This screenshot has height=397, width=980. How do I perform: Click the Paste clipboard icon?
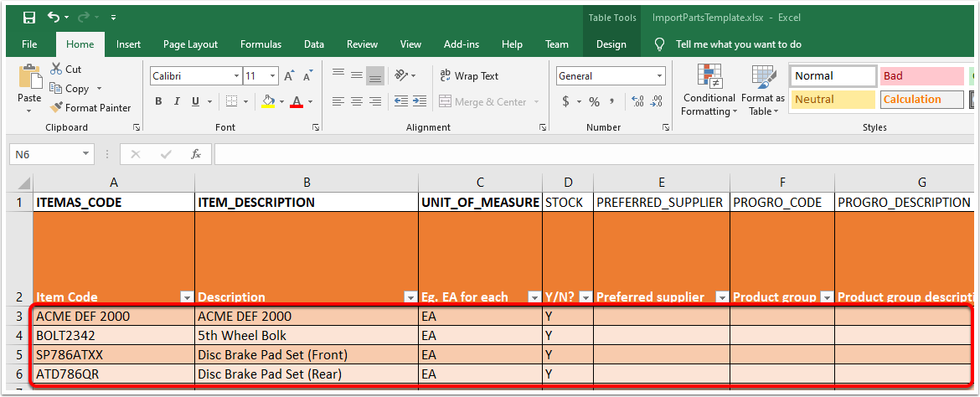(29, 78)
